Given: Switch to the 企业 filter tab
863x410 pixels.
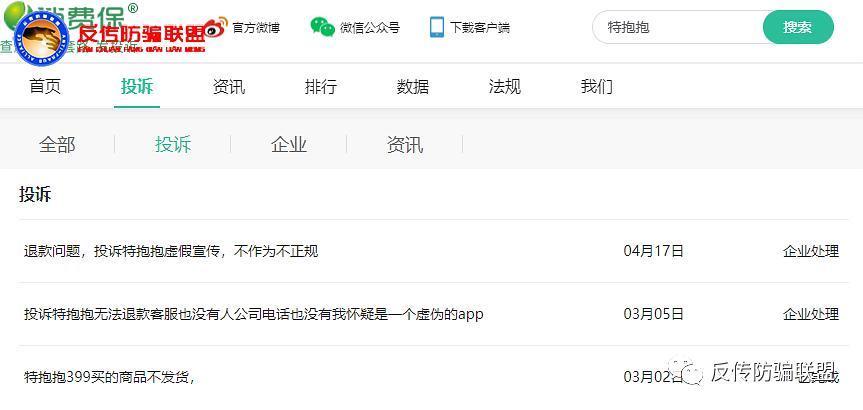Looking at the screenshot, I should point(289,145).
